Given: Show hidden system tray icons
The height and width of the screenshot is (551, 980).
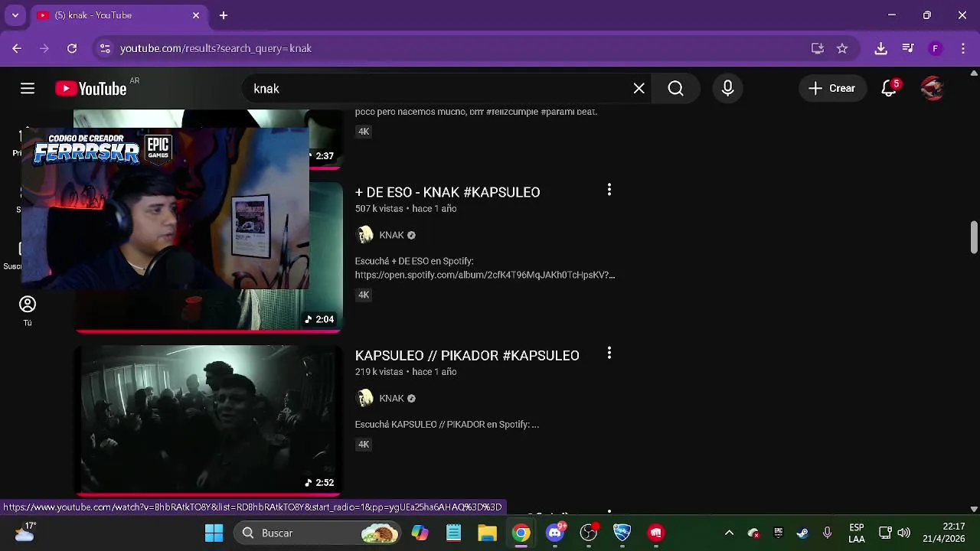Looking at the screenshot, I should pyautogui.click(x=729, y=533).
